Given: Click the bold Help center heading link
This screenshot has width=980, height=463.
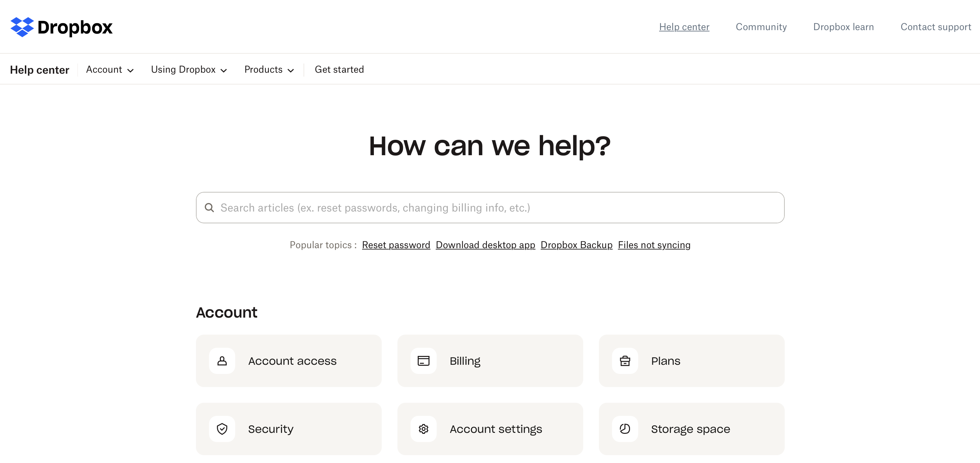Looking at the screenshot, I should (40, 70).
